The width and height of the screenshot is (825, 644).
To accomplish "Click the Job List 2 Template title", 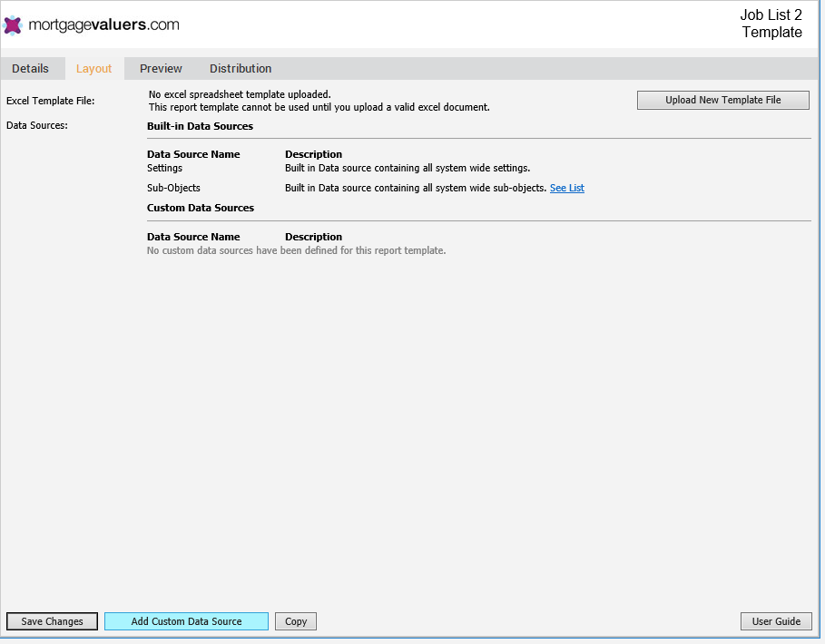I will 771,24.
